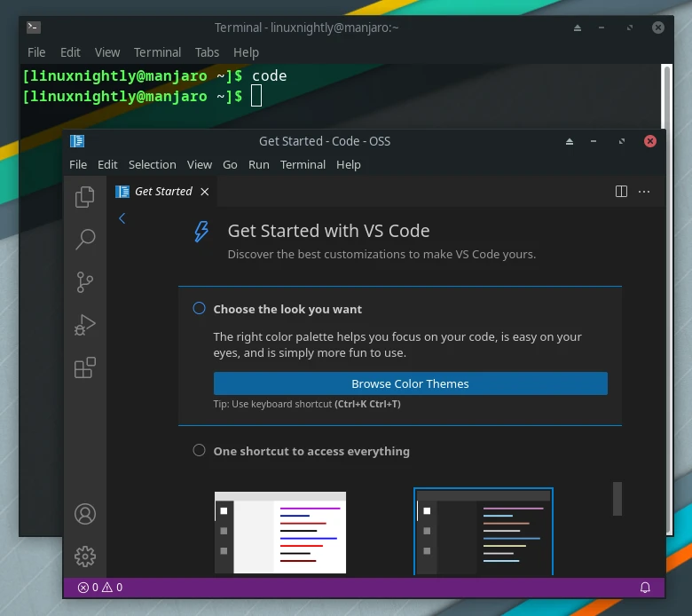Viewport: 692px width, 616px height.
Task: Open Selection menu in Code - OSS
Action: (x=153, y=165)
